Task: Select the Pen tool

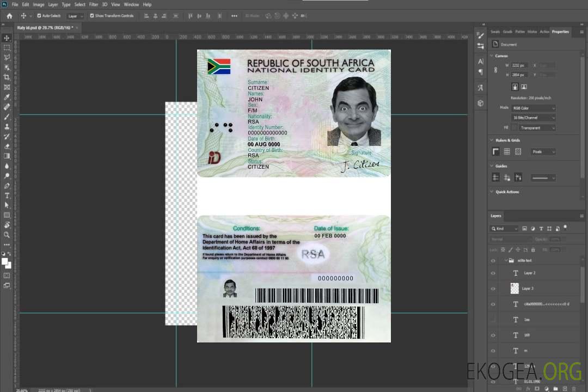Action: [7, 186]
